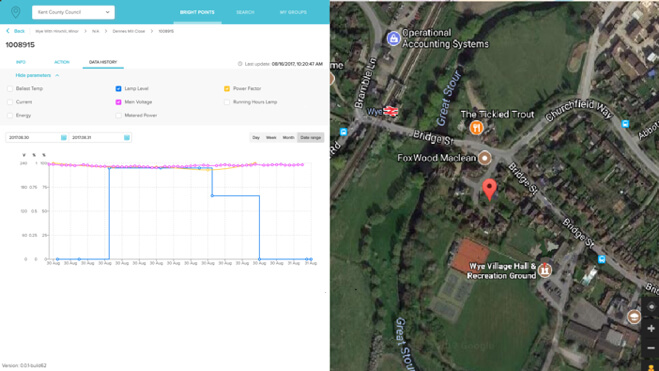Select the Week range button
Viewport: 659px width, 371px height.
(271, 137)
